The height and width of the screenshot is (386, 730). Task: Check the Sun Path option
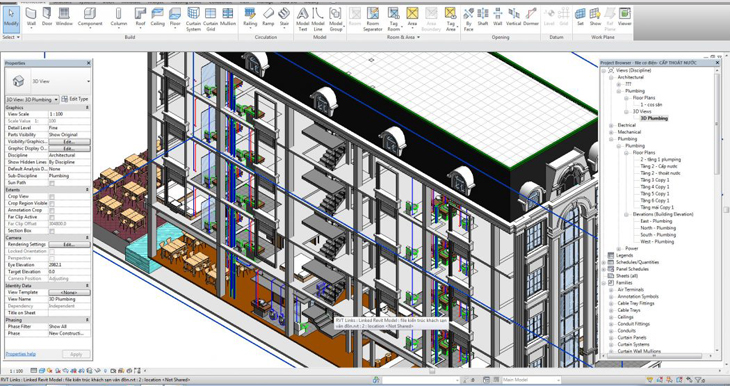[52, 183]
